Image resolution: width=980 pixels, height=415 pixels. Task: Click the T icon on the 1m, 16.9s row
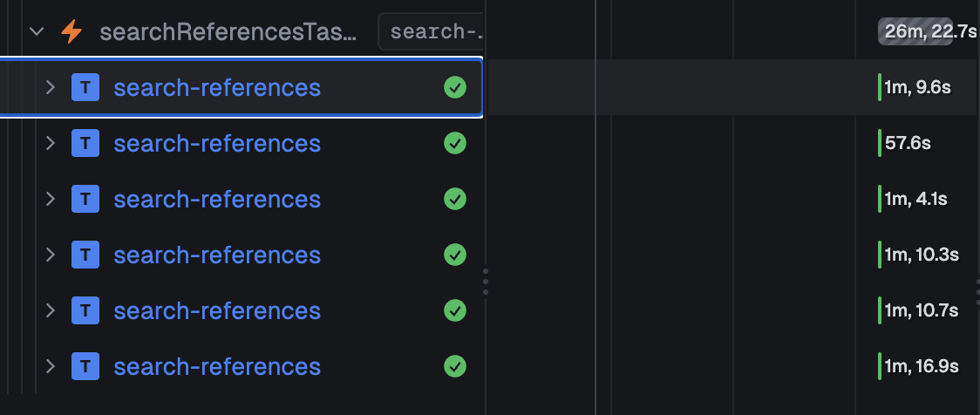click(85, 366)
